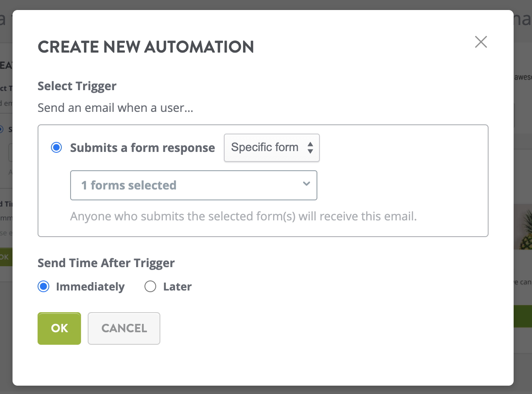This screenshot has height=394, width=532.
Task: Choose the Later radio button
Action: pos(150,286)
